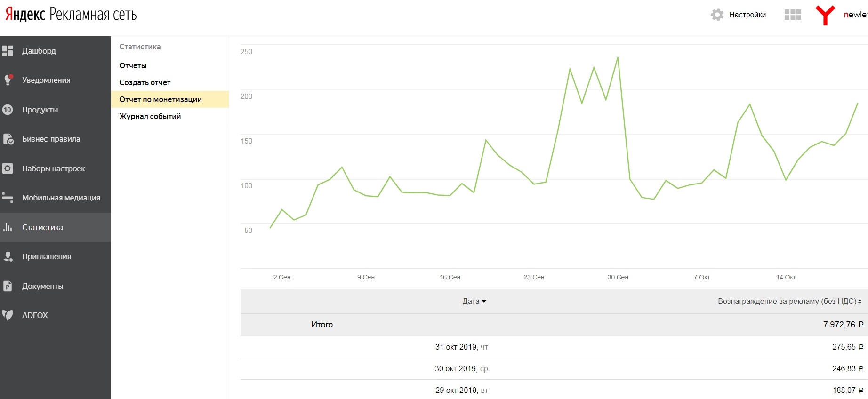The width and height of the screenshot is (868, 399).
Task: Open the Настройки settings gear
Action: tap(717, 15)
